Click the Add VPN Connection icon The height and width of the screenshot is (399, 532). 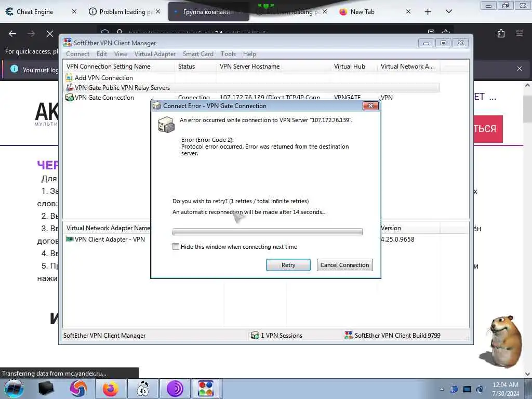click(x=69, y=78)
